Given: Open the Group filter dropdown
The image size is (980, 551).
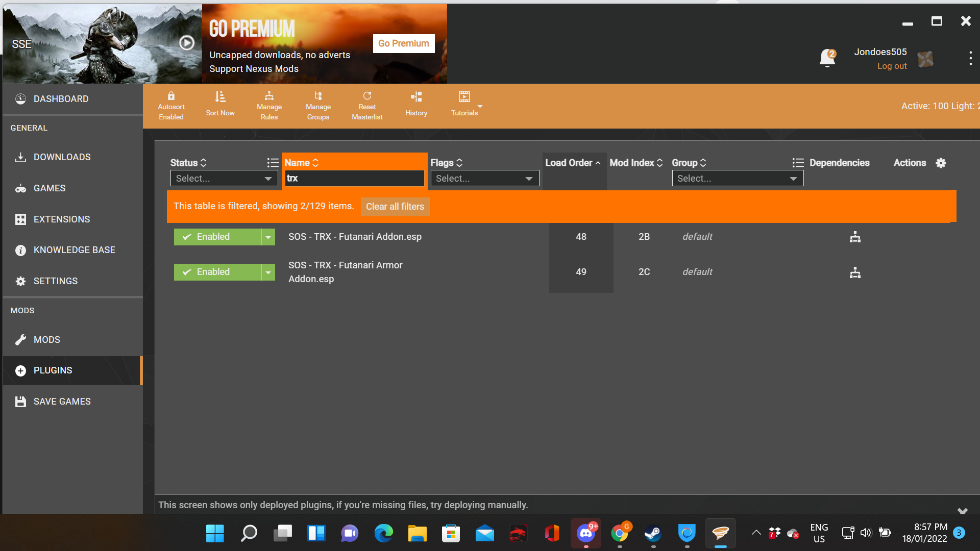Looking at the screenshot, I should pos(738,179).
